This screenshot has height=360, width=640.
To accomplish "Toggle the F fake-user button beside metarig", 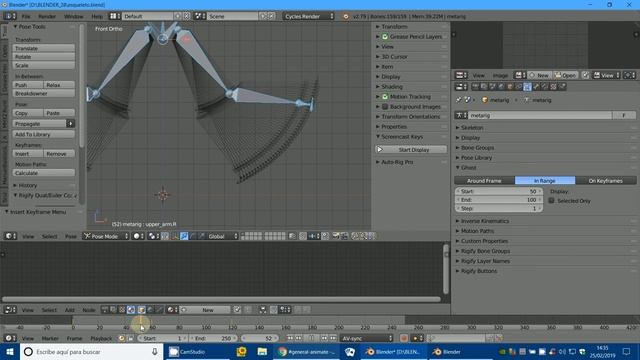I will click(624, 116).
